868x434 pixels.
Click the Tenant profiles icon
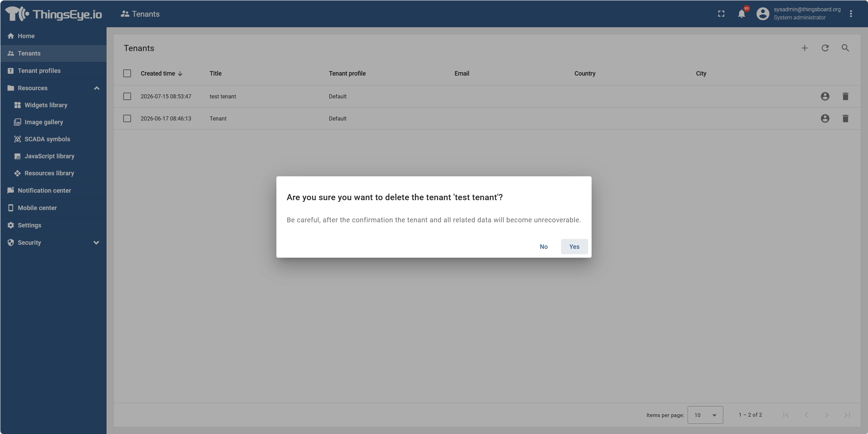11,70
